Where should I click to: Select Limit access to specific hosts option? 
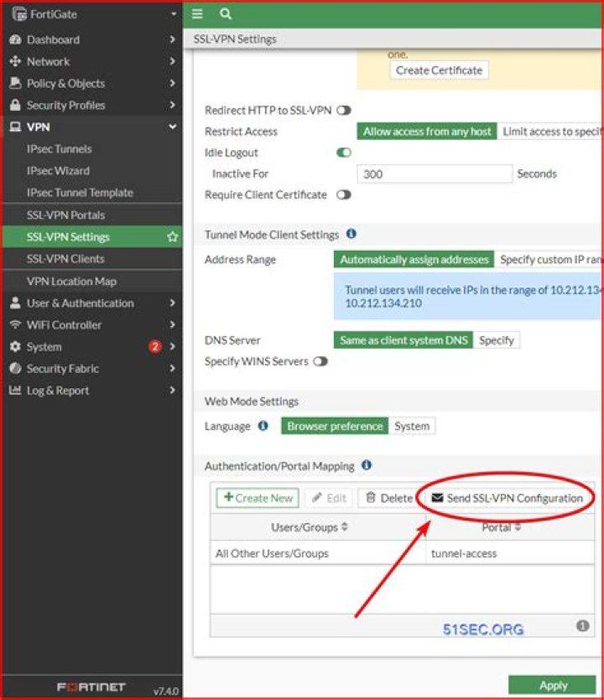tap(550, 132)
